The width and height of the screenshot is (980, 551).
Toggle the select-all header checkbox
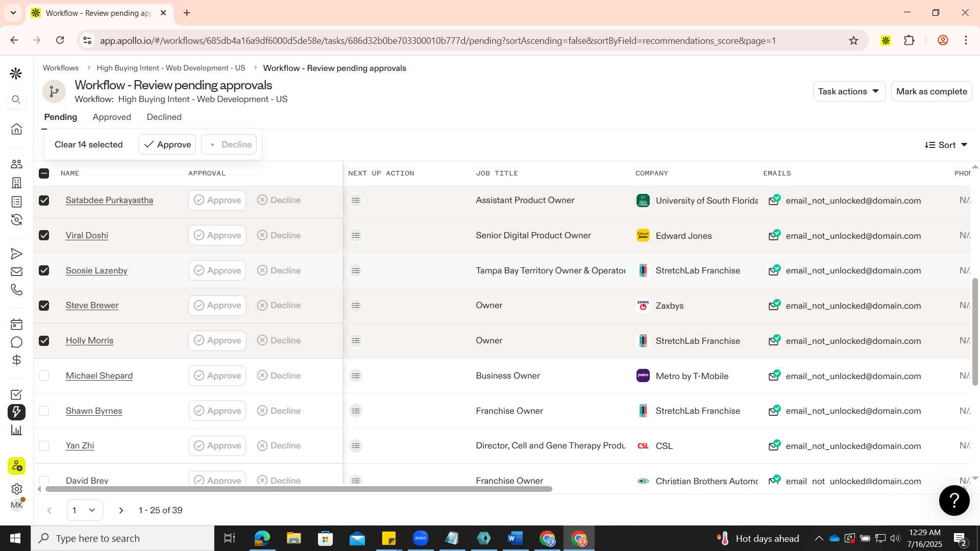(44, 173)
